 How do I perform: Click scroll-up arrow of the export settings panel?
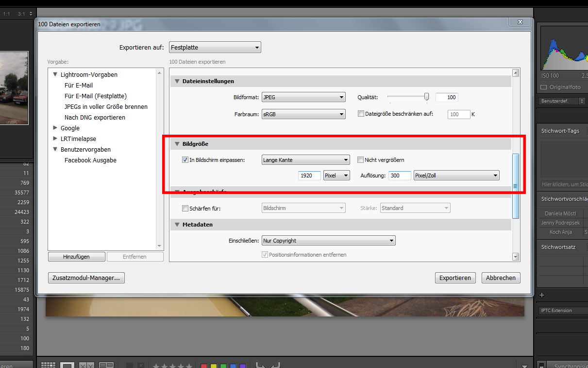516,73
